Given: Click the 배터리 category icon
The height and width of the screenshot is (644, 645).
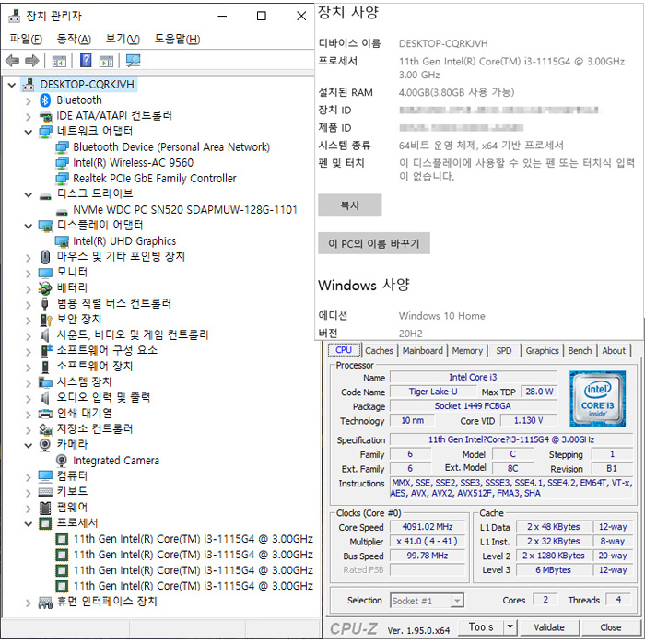Looking at the screenshot, I should click(45, 287).
